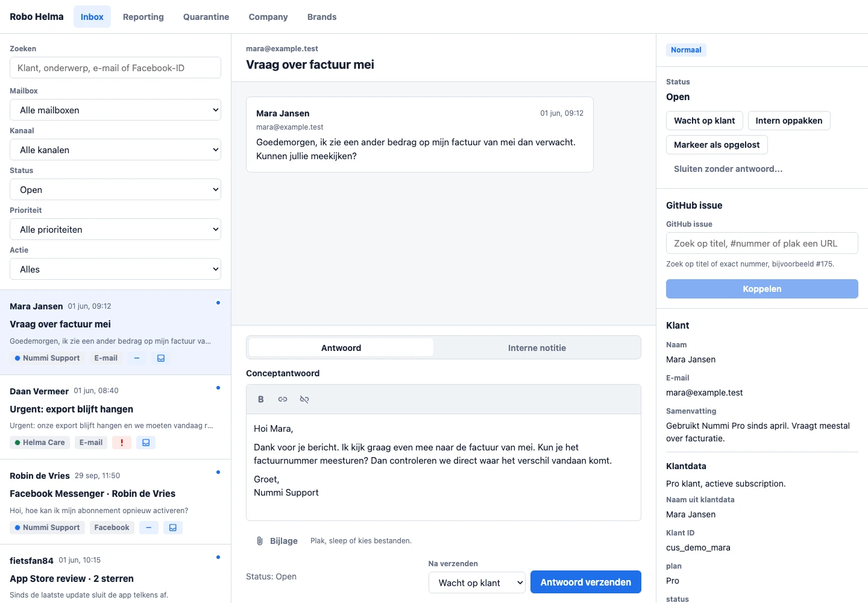Image resolution: width=868 pixels, height=603 pixels.
Task: Click the priority dash badge on Robin de Vries' ticket
Action: pos(148,528)
